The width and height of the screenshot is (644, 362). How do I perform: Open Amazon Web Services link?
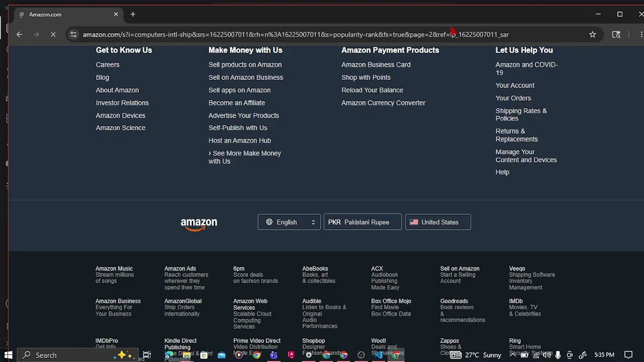point(252,314)
